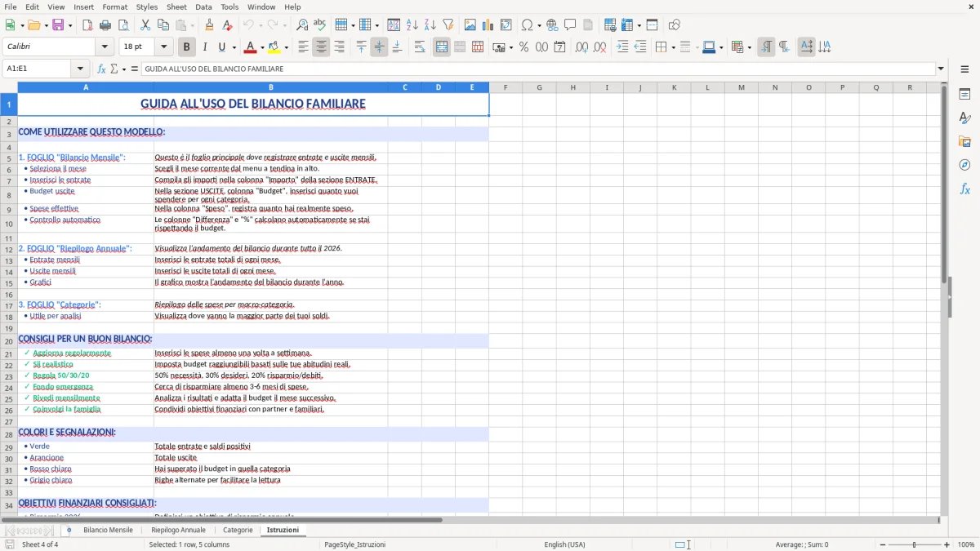980x551 pixels.
Task: Toggle Center Vertically alignment
Action: pyautogui.click(x=379, y=47)
